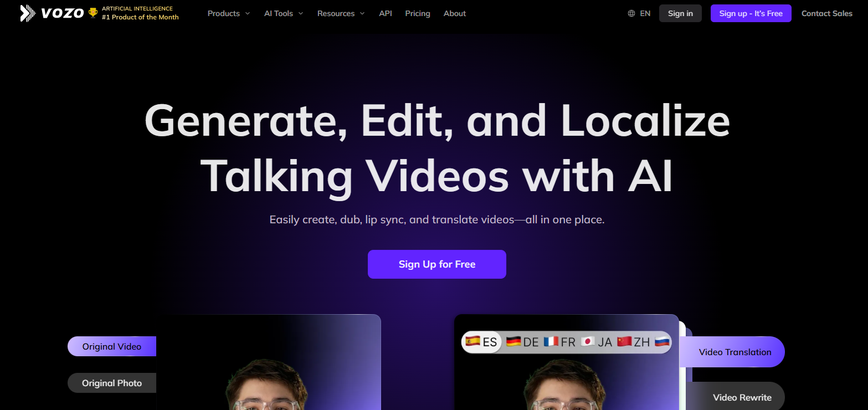
Task: Choose the JA Japanese language option
Action: (x=597, y=342)
